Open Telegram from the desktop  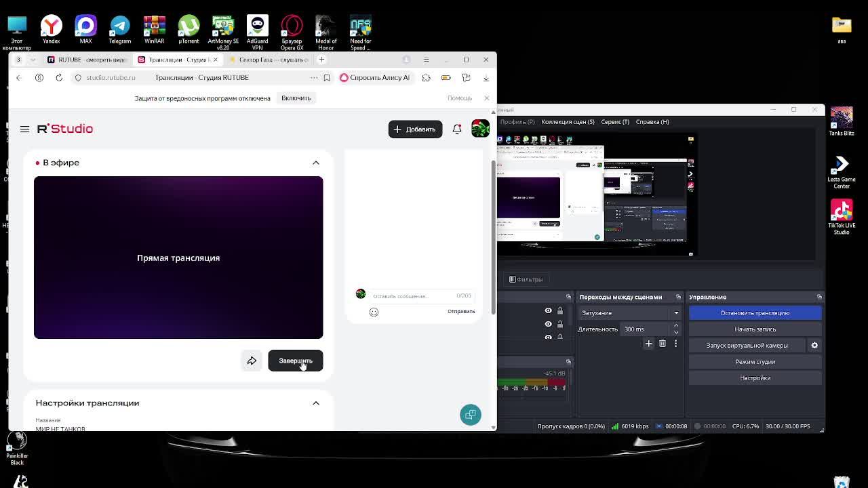pos(120,31)
